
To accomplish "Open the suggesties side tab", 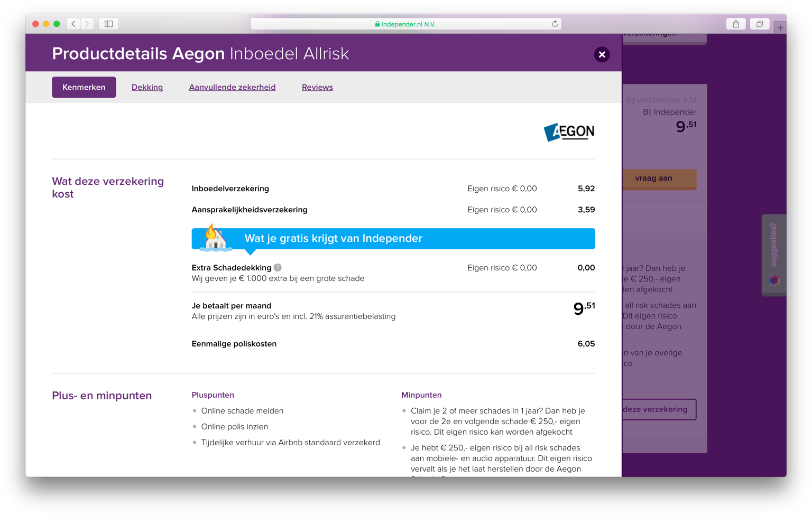I will pos(774,255).
